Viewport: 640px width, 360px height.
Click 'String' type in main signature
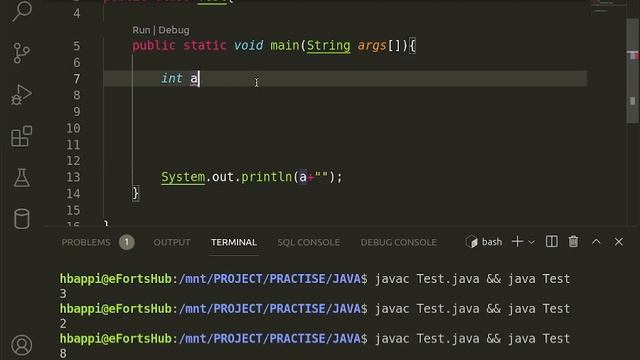329,46
